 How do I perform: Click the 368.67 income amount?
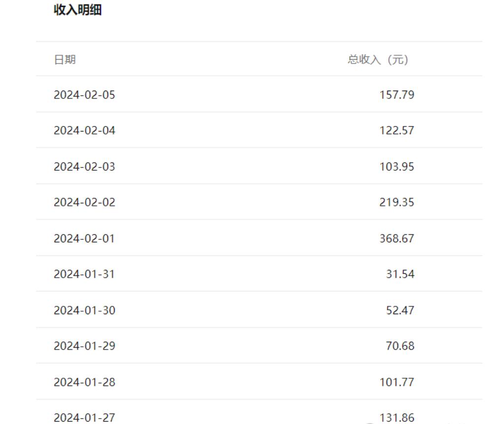pyautogui.click(x=397, y=239)
